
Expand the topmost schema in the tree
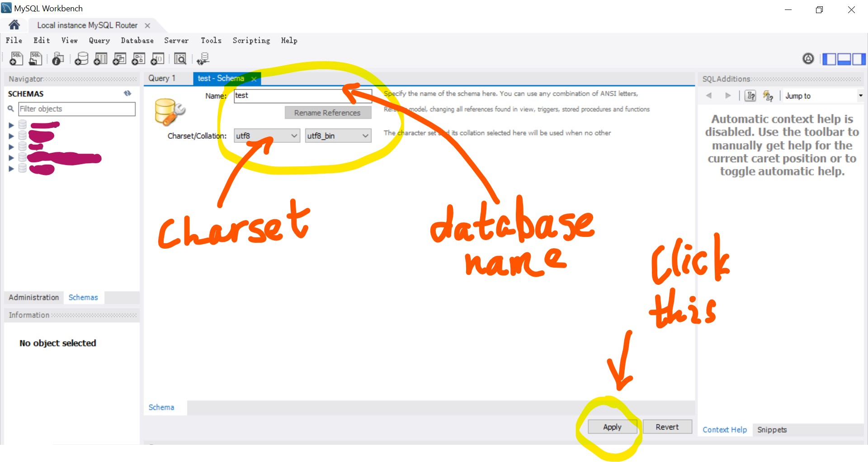tap(11, 125)
